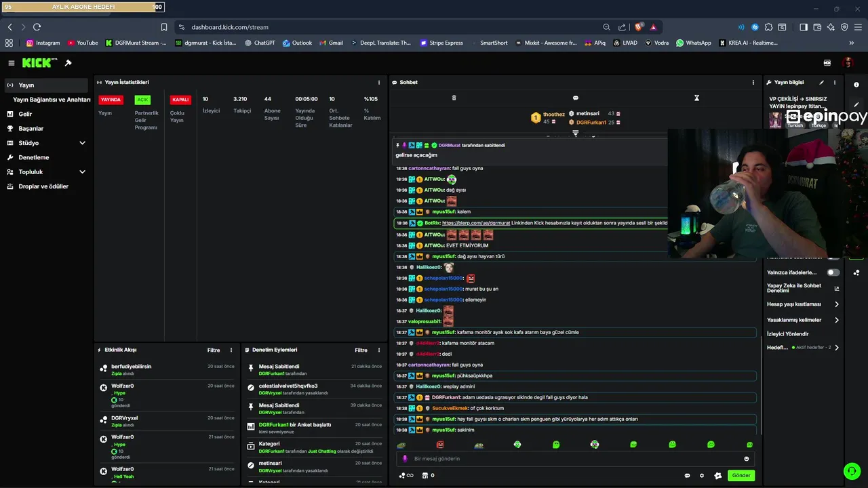The width and height of the screenshot is (868, 488).
Task: Click the KAPALI status badge
Action: [x=180, y=100]
